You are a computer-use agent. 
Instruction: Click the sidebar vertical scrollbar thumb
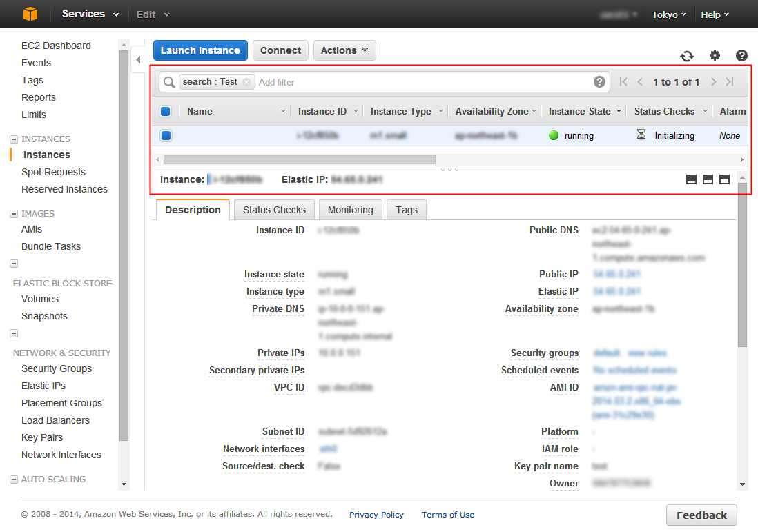[124, 246]
